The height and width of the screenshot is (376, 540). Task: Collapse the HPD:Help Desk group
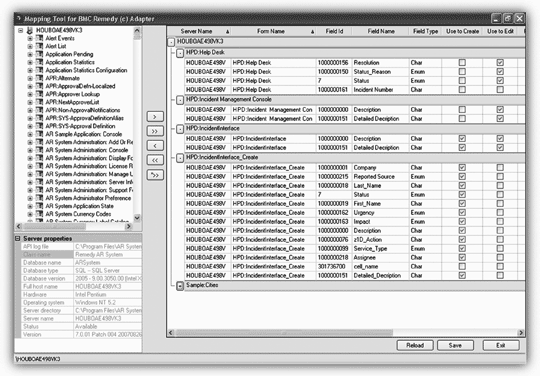[180, 53]
